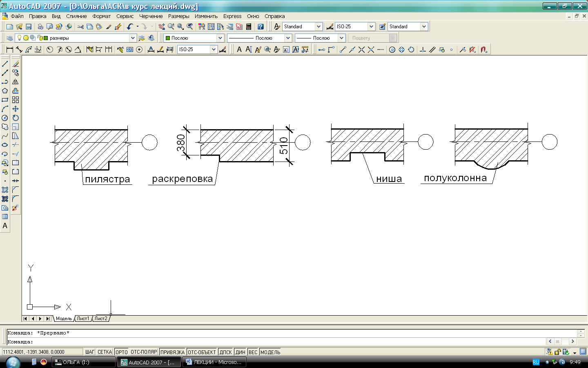Open the calculator from the toolbar
Screen dimensions: 588x368
click(x=249, y=27)
